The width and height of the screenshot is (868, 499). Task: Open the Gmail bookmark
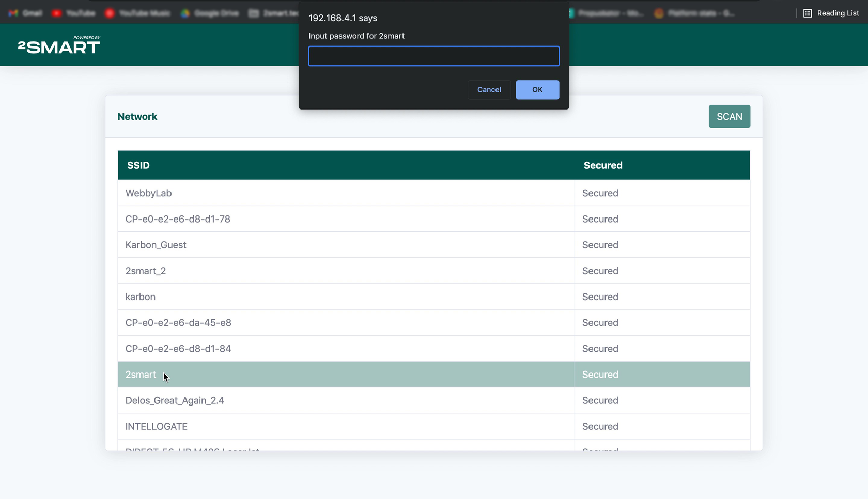click(x=25, y=13)
